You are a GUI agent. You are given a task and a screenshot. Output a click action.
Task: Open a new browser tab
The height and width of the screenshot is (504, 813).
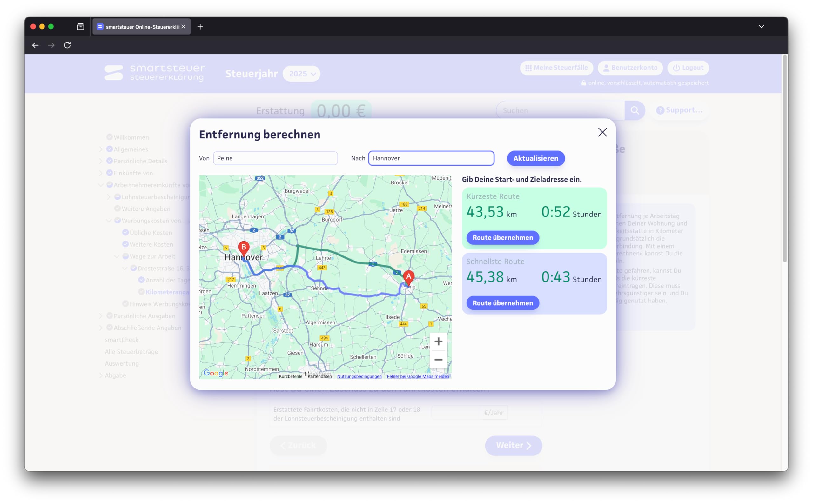(200, 27)
